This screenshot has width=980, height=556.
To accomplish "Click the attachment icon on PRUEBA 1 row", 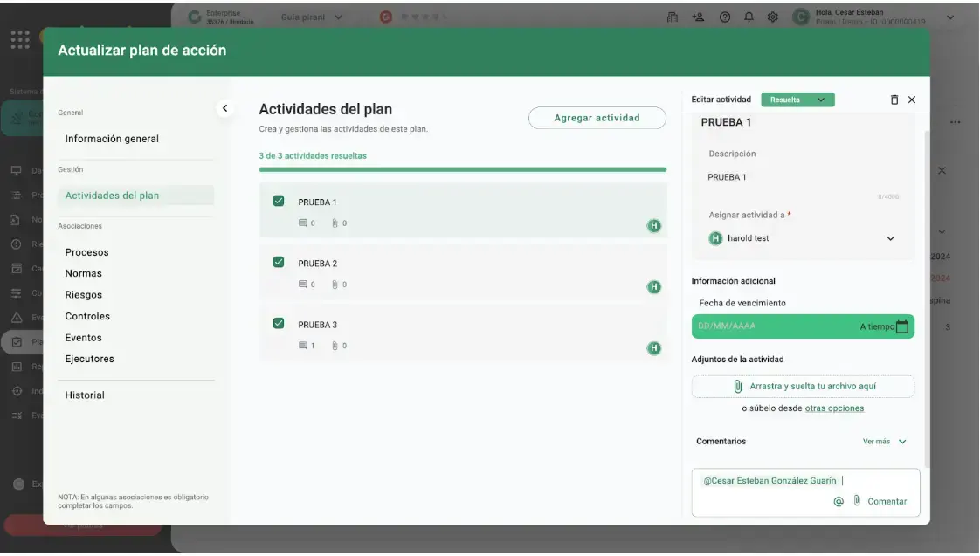I will (335, 223).
